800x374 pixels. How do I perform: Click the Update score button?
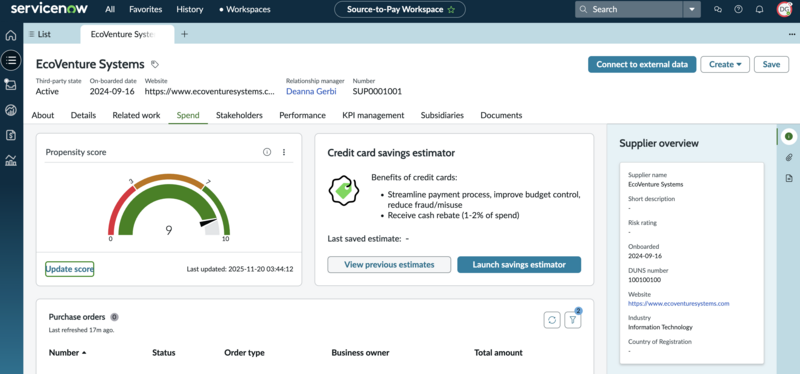coord(69,269)
